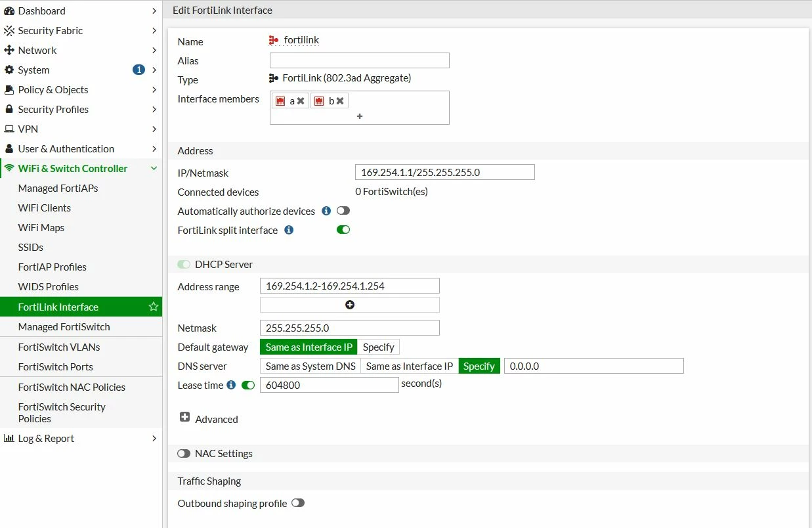Add an interface member with plus
Viewport: 812px width, 528px height.
360,116
